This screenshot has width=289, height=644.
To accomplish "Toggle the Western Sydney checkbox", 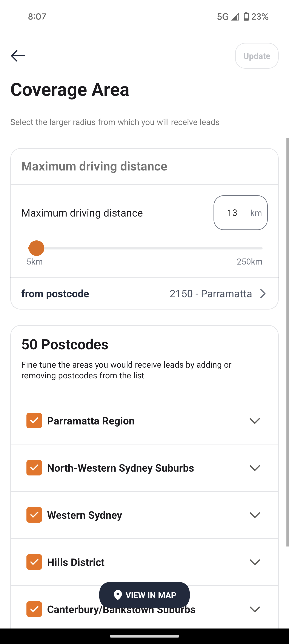I will 34,515.
